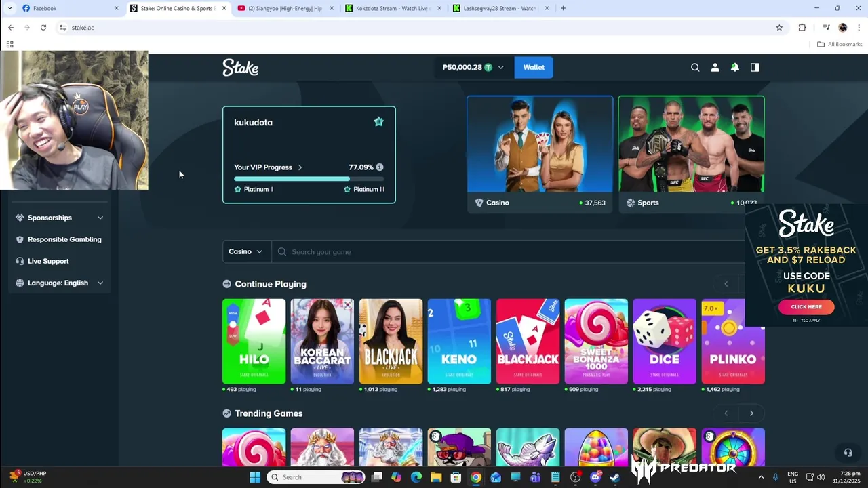Bookmark this page with the star icon
The width and height of the screenshot is (868, 488).
pyautogui.click(x=779, y=28)
